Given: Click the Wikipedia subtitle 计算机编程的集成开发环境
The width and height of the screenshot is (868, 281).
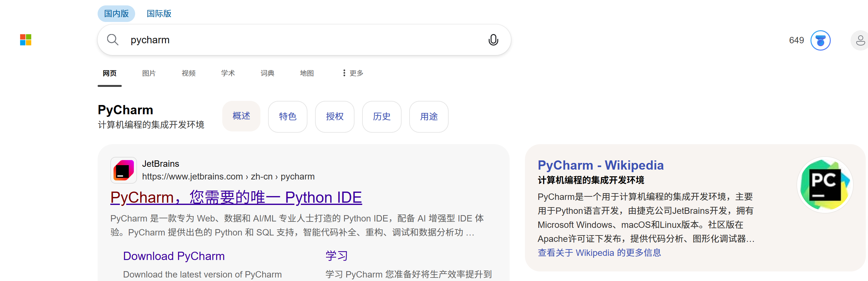Looking at the screenshot, I should point(591,180).
